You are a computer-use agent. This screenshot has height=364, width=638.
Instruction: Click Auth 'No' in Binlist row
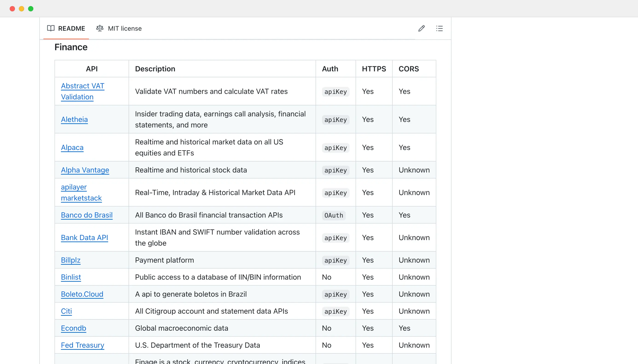click(327, 277)
